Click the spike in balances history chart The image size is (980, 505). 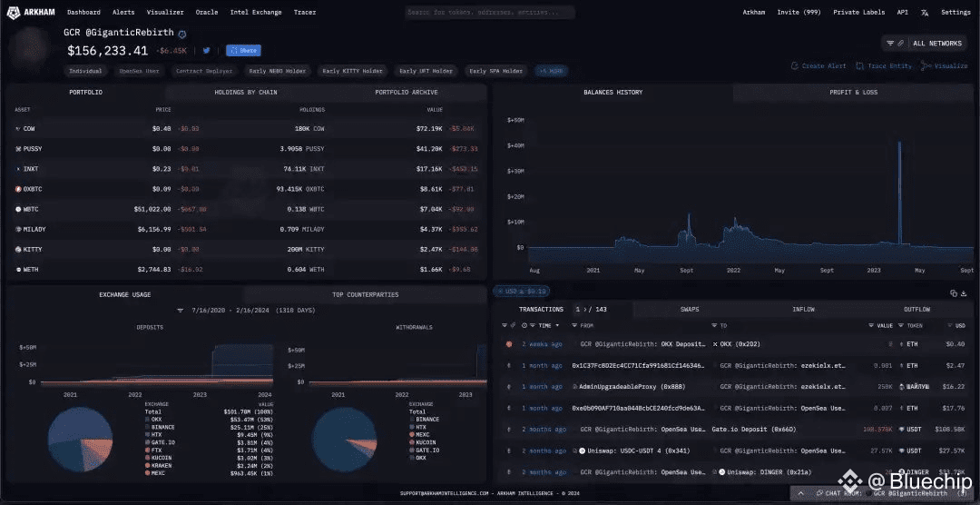pos(899,194)
